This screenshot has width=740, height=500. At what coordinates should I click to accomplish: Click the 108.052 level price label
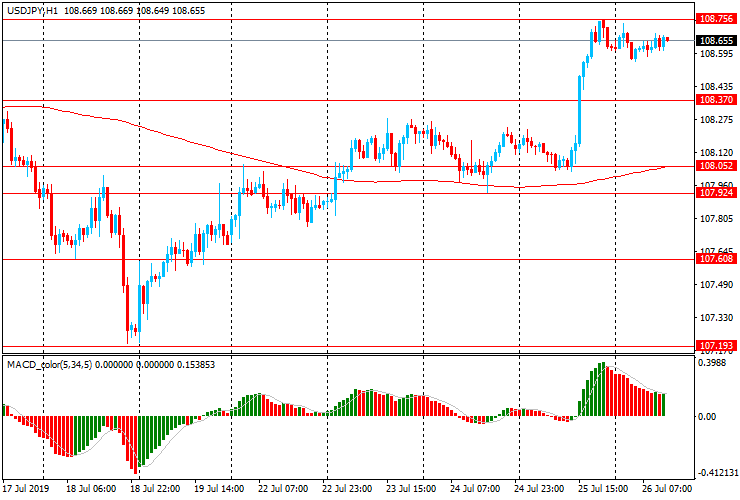tap(716, 166)
